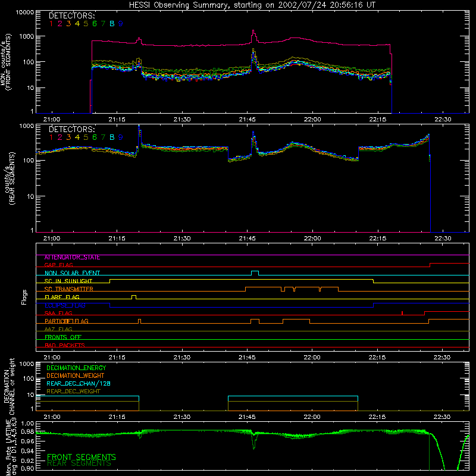476x476 pixels.
Task: Select the "SC_IN_SUNLIGHT" flag label
Action: (x=68, y=281)
